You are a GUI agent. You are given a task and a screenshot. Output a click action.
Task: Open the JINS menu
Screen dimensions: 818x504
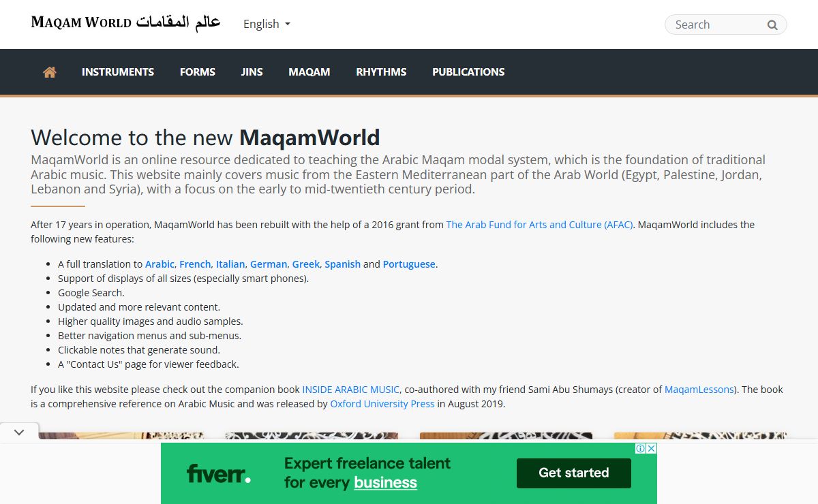click(x=252, y=72)
